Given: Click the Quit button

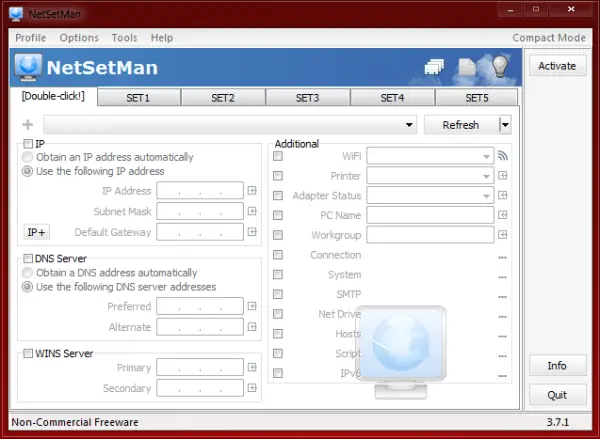Looking at the screenshot, I should 557,395.
